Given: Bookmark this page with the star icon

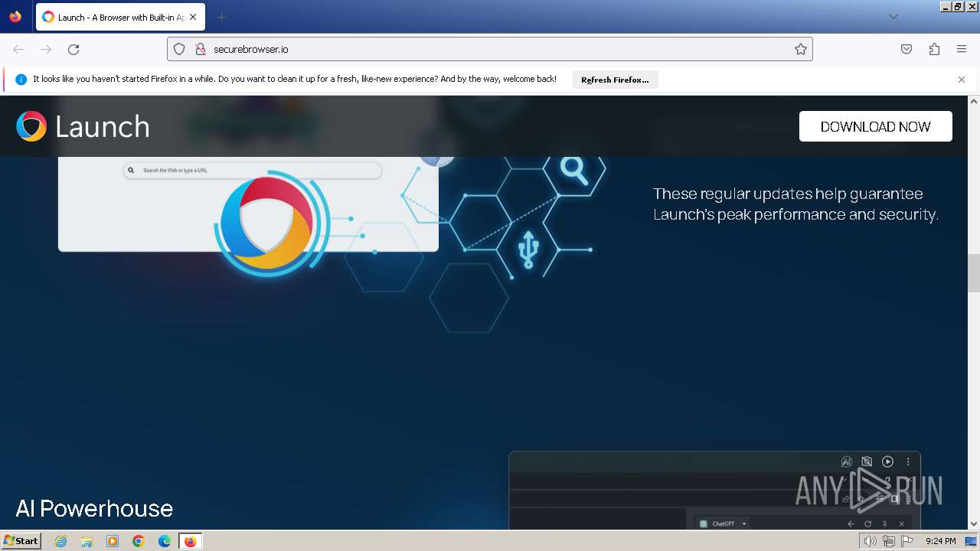Looking at the screenshot, I should pyautogui.click(x=801, y=49).
